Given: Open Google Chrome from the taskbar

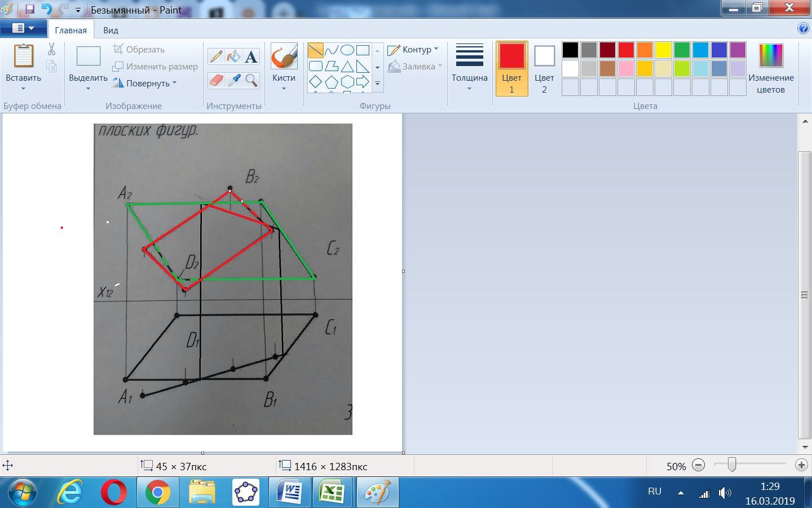Looking at the screenshot, I should [157, 493].
